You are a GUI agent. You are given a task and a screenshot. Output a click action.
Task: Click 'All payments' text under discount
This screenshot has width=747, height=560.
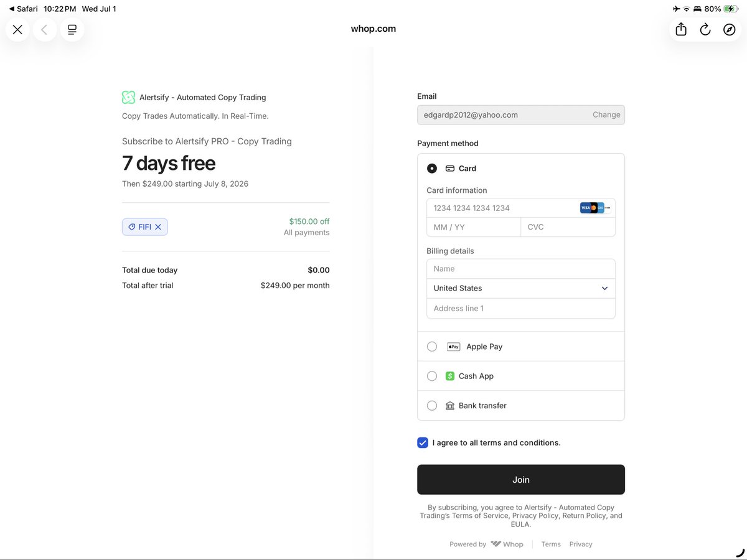[307, 233]
